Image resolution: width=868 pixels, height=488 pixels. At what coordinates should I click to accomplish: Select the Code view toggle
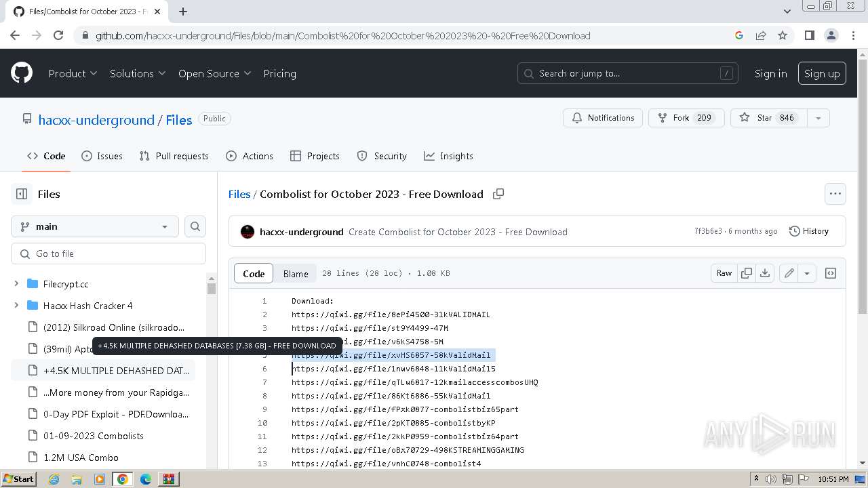tap(254, 274)
